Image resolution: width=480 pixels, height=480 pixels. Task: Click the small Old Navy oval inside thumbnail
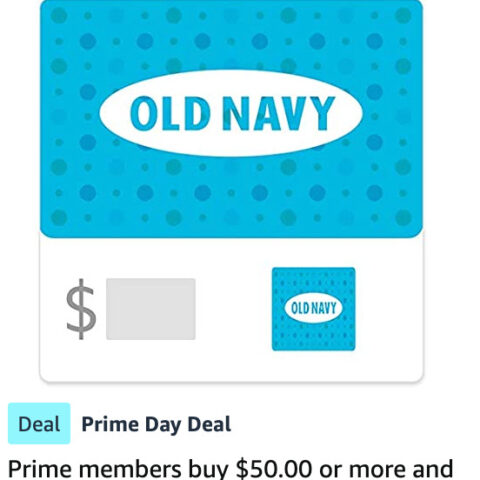pyautogui.click(x=313, y=308)
